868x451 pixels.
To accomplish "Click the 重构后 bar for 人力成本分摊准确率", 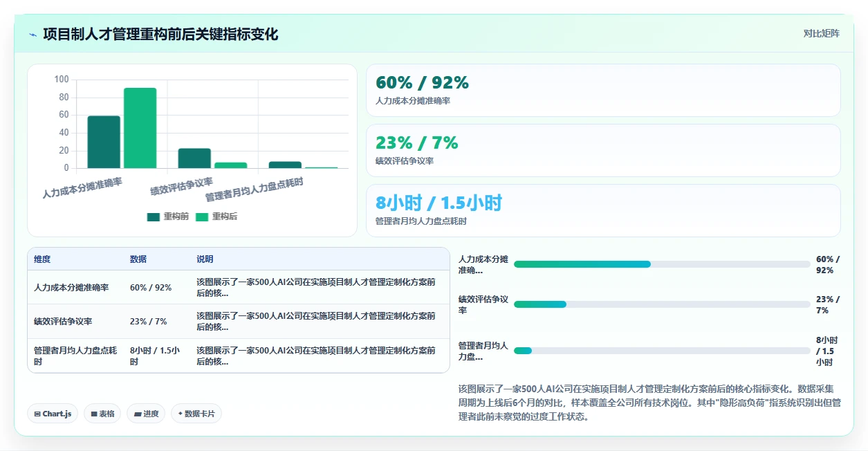I will (x=140, y=128).
